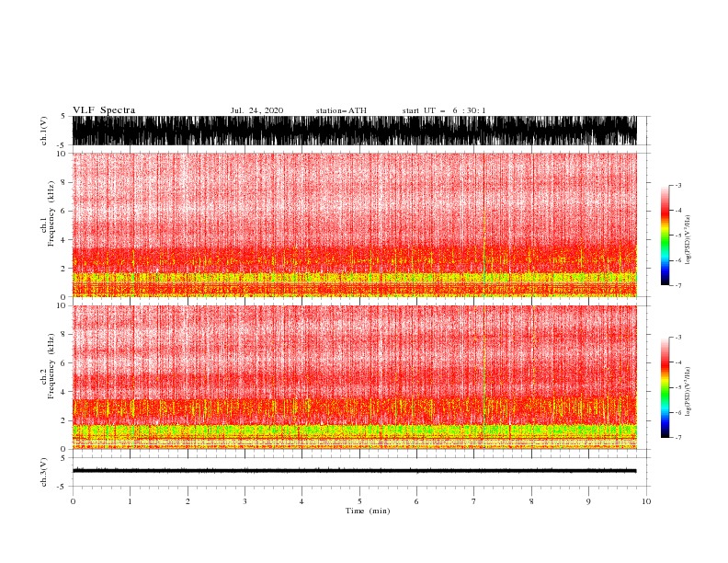728x563 pixels.
Task: Click the "ch.1(V)" axis label
Action: (x=44, y=131)
